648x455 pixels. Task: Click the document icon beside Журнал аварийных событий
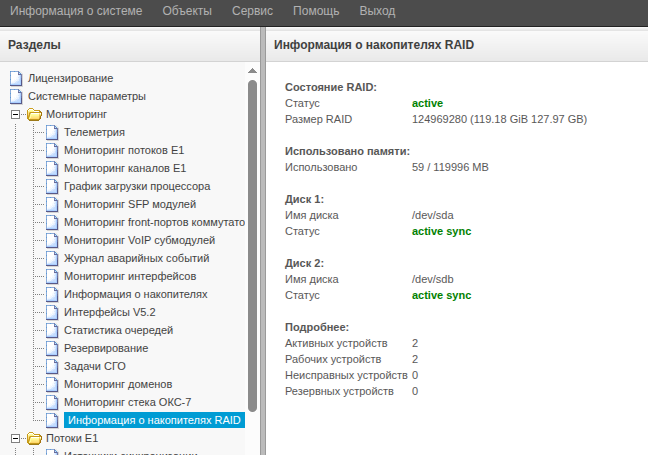(x=52, y=258)
